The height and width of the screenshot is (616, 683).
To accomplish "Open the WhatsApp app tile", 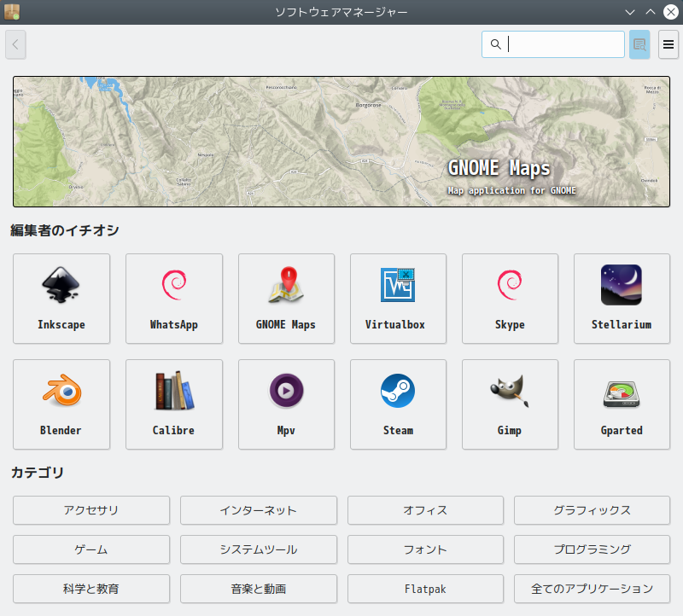I will pos(174,299).
